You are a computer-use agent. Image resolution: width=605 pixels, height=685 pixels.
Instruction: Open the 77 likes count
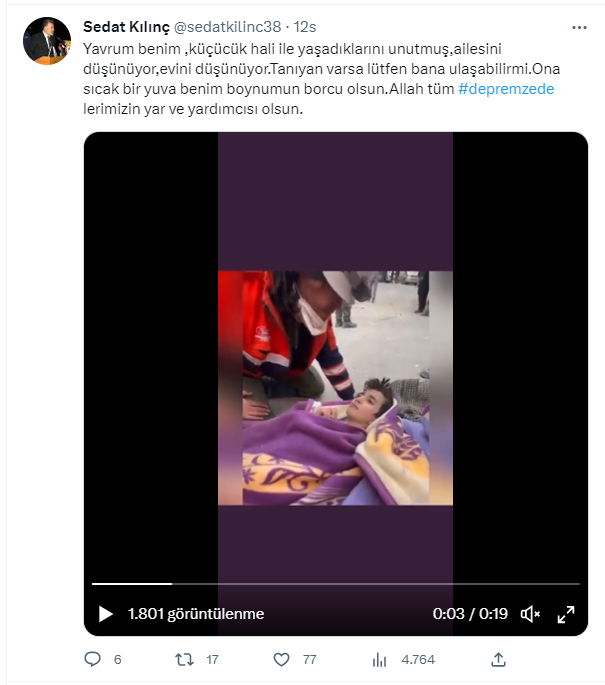pyautogui.click(x=310, y=660)
